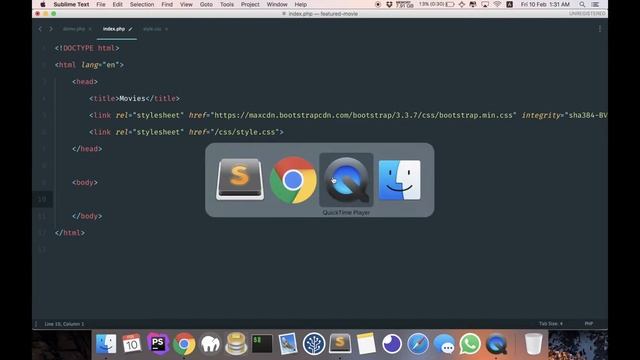
Task: Click the Movies title text in code
Action: click(x=132, y=98)
